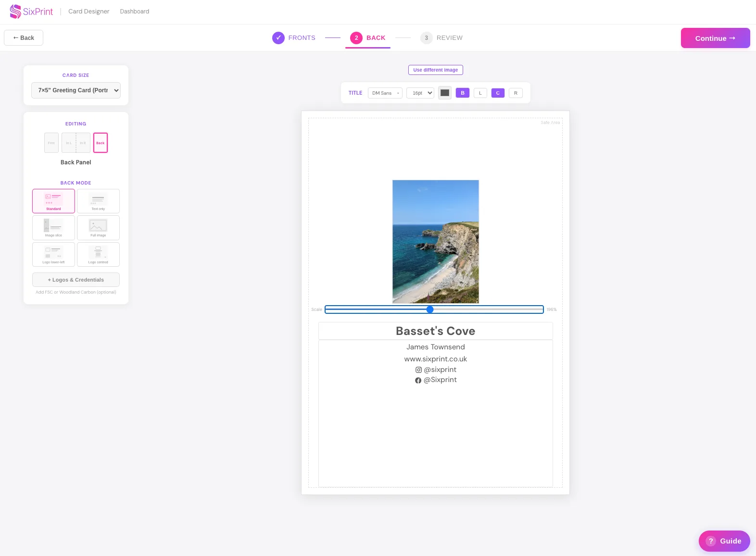The width and height of the screenshot is (756, 556).
Task: Toggle bold on the title text
Action: (x=463, y=93)
